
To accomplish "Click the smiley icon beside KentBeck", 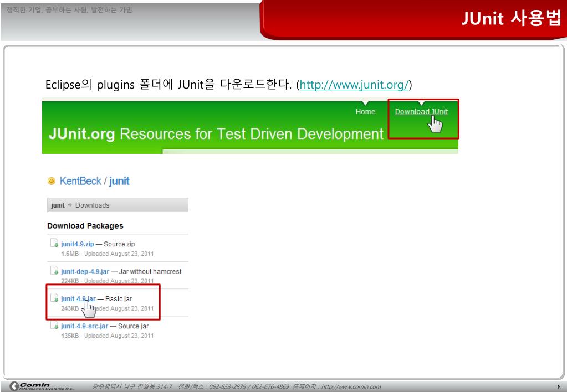I will pos(52,181).
